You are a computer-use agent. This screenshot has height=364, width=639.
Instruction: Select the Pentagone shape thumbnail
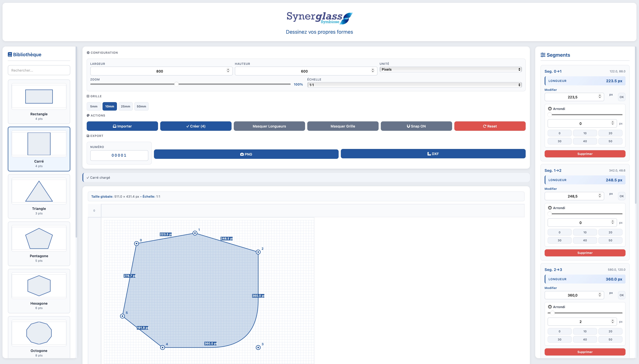click(x=39, y=238)
